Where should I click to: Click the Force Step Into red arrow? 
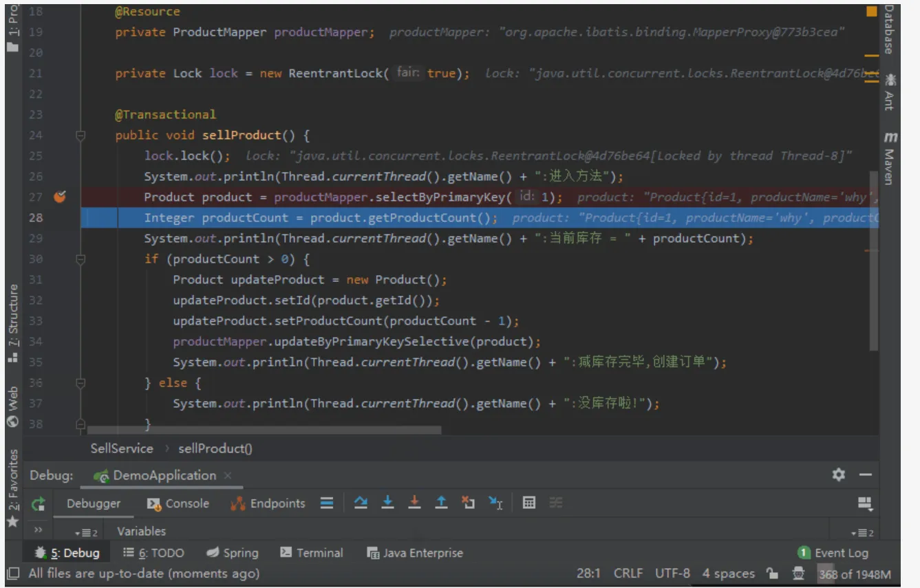[414, 503]
